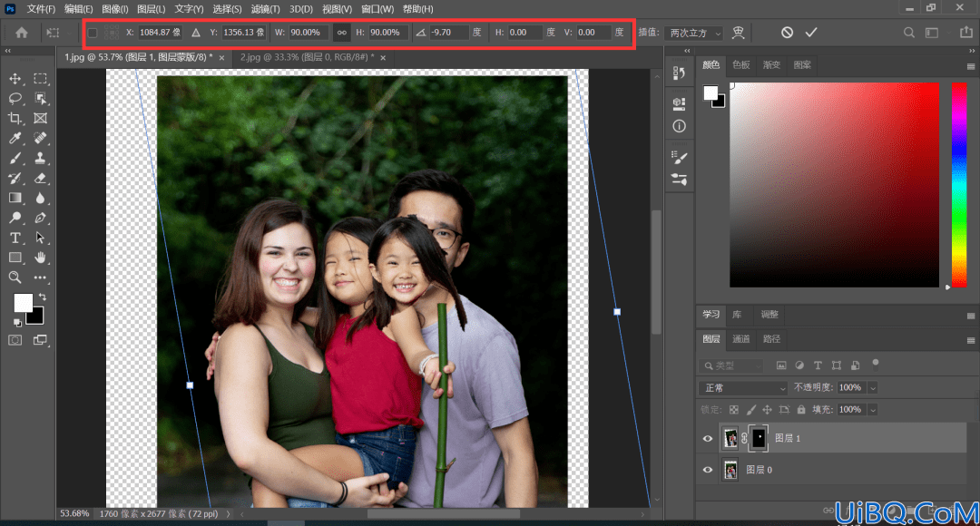
Task: Toggle lock all padlock icon
Action: [x=801, y=410]
